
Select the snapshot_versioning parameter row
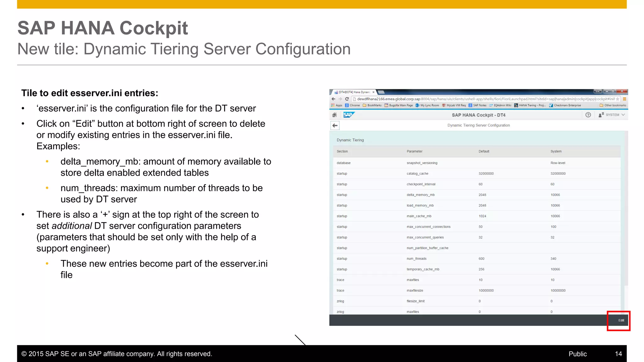[477, 163]
